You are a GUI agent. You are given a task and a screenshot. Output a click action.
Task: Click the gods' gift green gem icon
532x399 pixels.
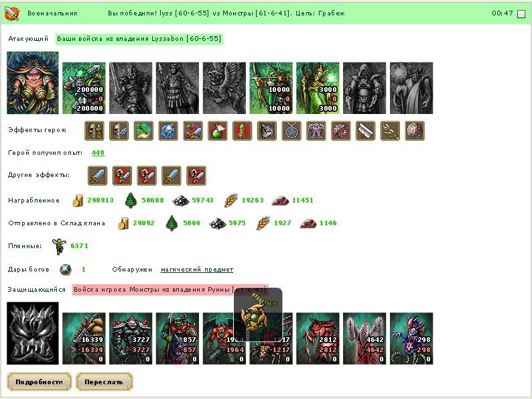[65, 270]
